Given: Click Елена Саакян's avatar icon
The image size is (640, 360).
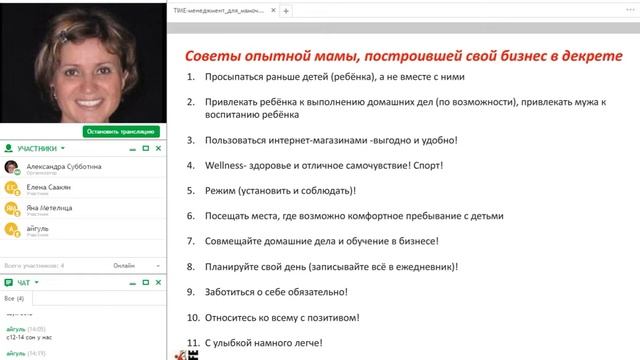Looking at the screenshot, I should click(12, 188).
